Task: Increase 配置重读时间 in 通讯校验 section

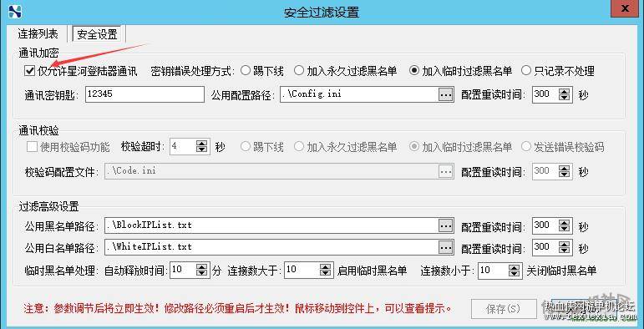Action: [565, 168]
